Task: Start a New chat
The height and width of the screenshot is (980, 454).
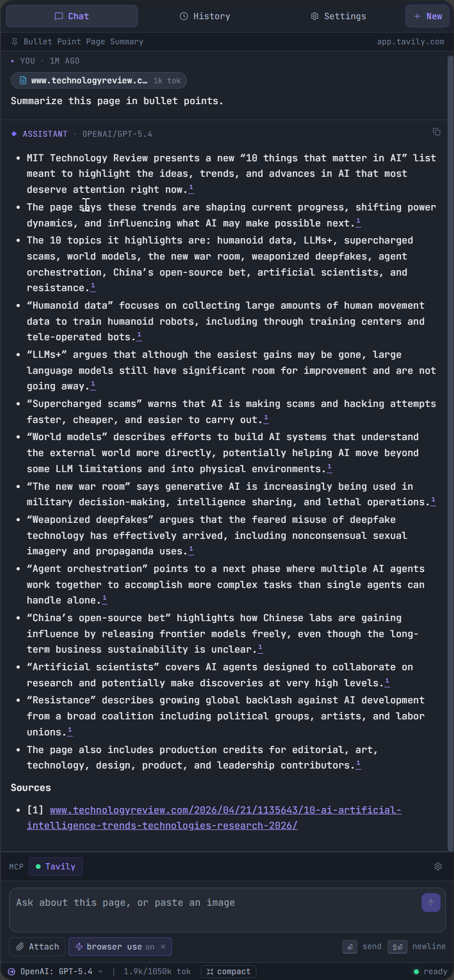Action: click(427, 16)
